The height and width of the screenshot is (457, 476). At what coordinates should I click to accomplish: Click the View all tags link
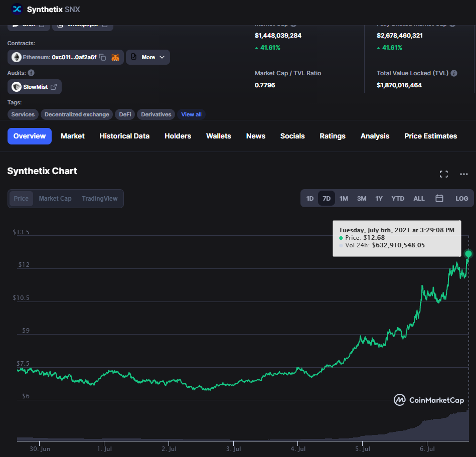click(191, 114)
